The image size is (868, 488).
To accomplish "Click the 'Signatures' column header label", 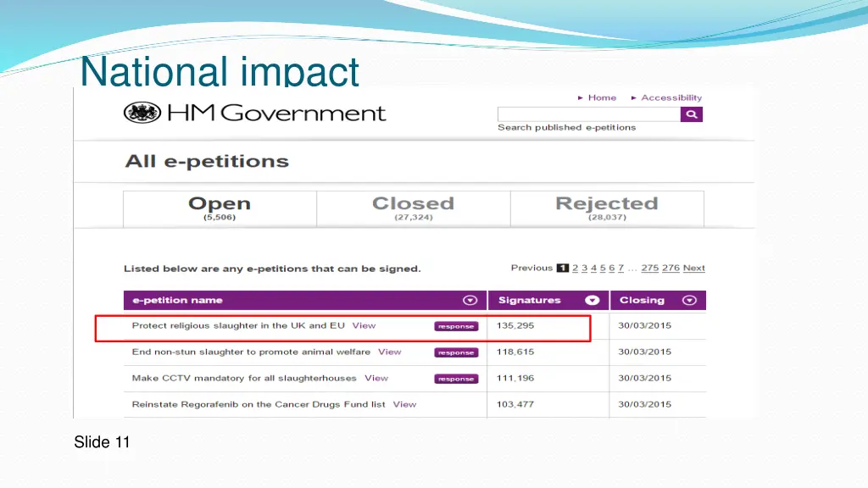I will coord(529,300).
